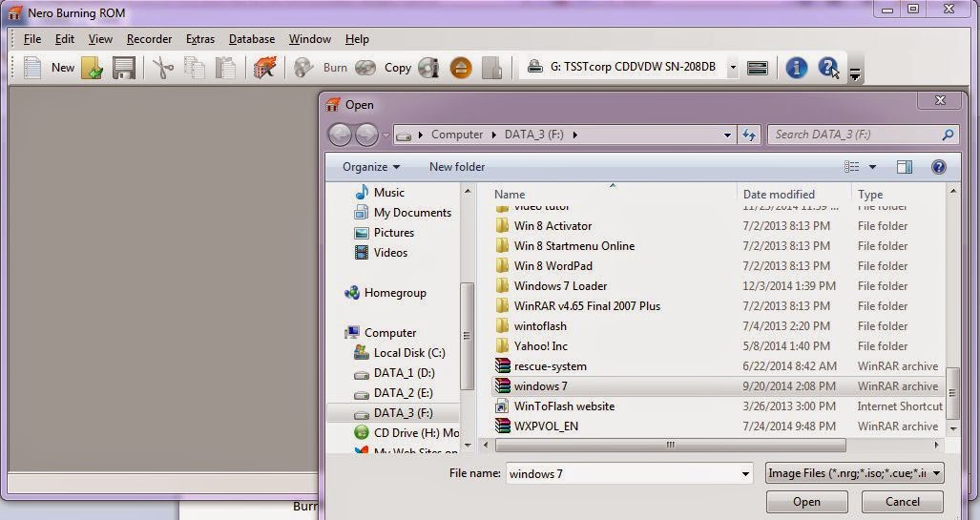Click the New folder button
This screenshot has height=520, width=980.
[457, 167]
